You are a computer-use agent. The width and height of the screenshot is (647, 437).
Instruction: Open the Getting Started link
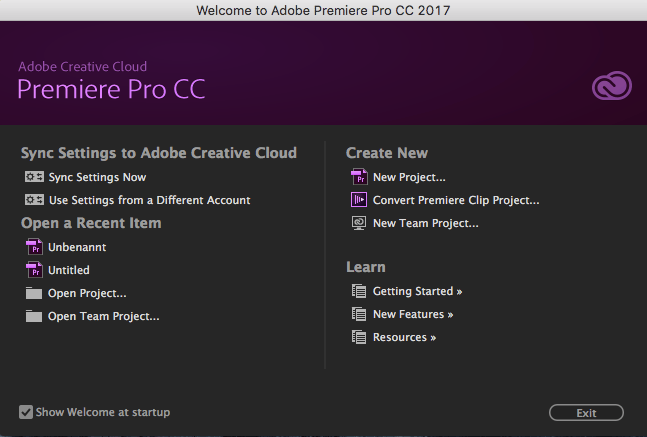pos(417,291)
